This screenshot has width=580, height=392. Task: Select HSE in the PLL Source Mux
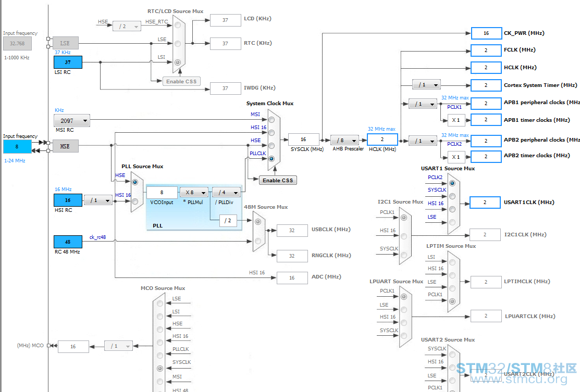(x=135, y=182)
